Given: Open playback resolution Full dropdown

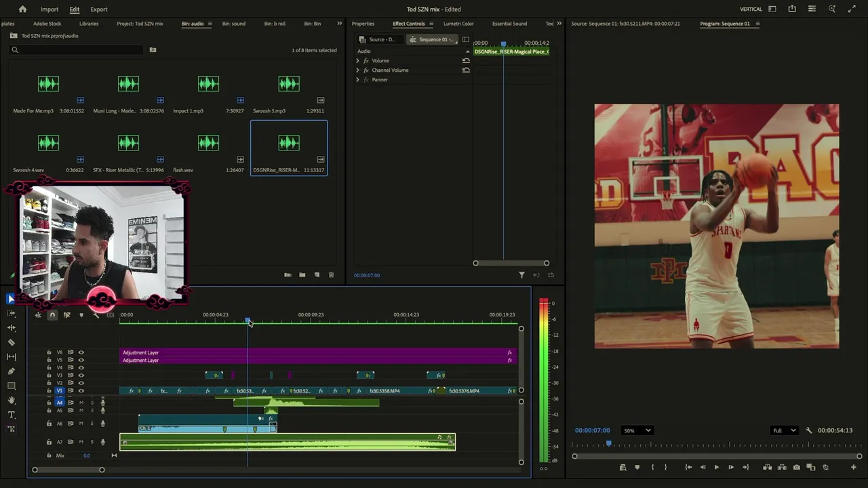Looking at the screenshot, I should click(x=783, y=430).
